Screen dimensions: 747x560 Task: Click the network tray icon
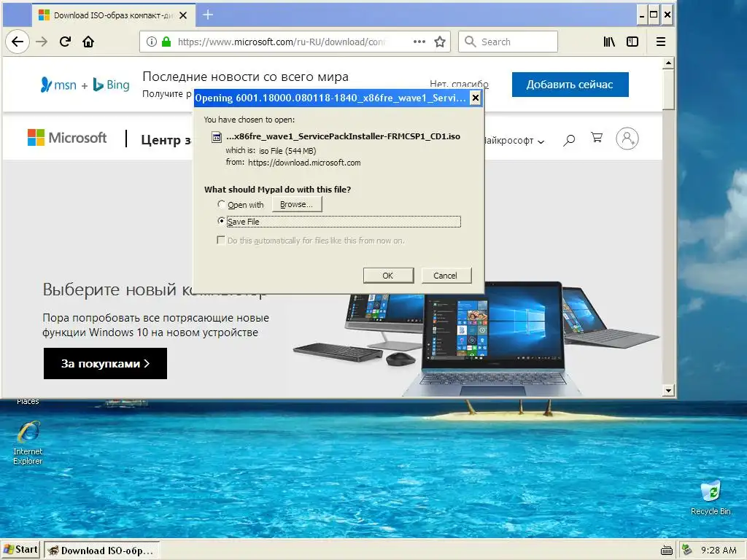pyautogui.click(x=686, y=550)
